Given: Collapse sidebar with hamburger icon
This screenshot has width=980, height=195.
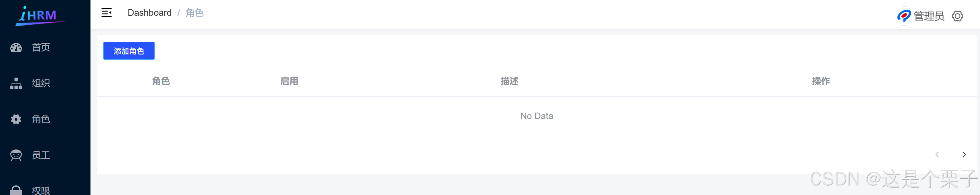Looking at the screenshot, I should pyautogui.click(x=107, y=13).
